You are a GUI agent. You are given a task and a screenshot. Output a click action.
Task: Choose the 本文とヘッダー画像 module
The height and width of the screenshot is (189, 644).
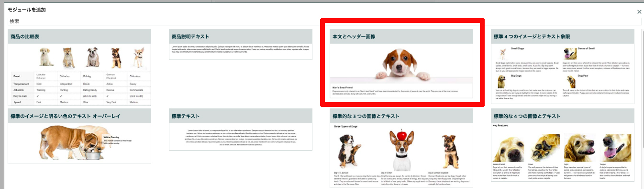coord(401,63)
